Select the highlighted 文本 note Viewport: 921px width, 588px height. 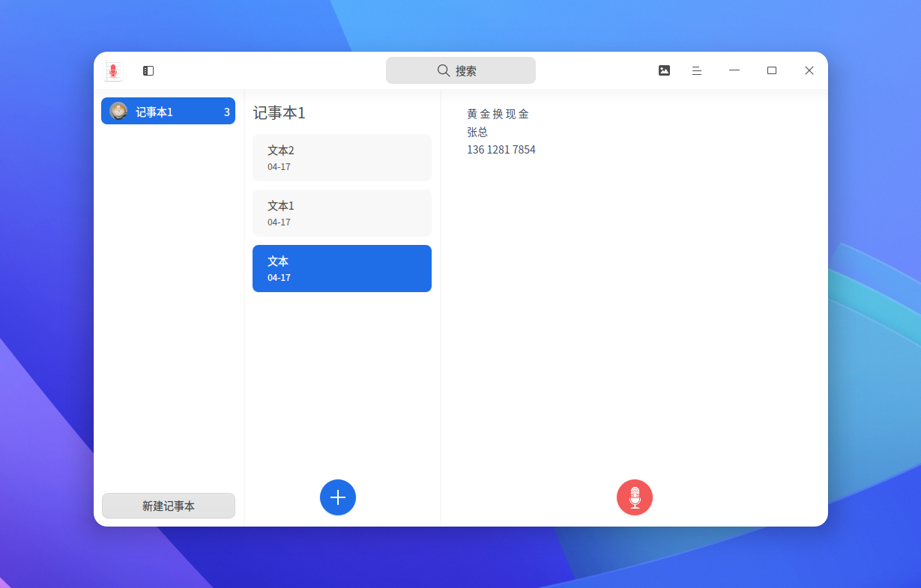[x=342, y=269]
